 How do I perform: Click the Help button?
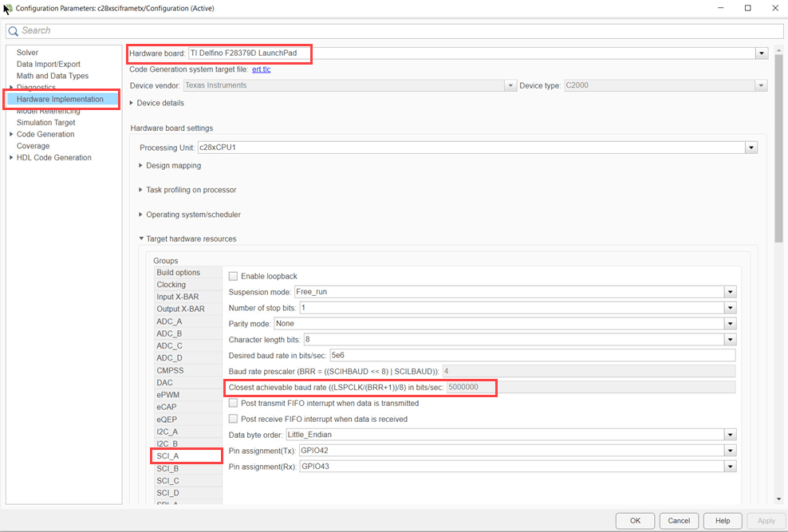(723, 521)
